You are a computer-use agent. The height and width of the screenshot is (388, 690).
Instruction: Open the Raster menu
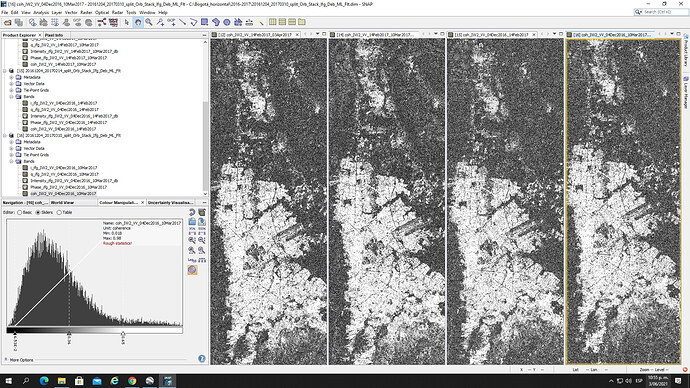[x=86, y=12]
